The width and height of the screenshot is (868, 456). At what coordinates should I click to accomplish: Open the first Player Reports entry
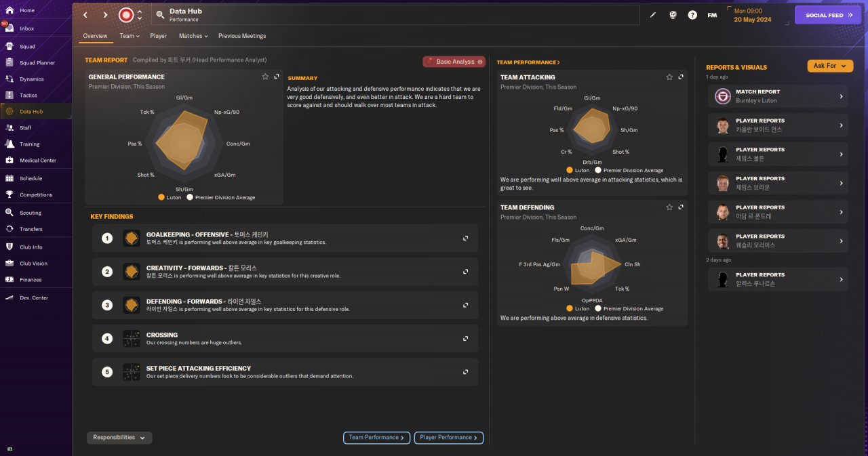778,125
